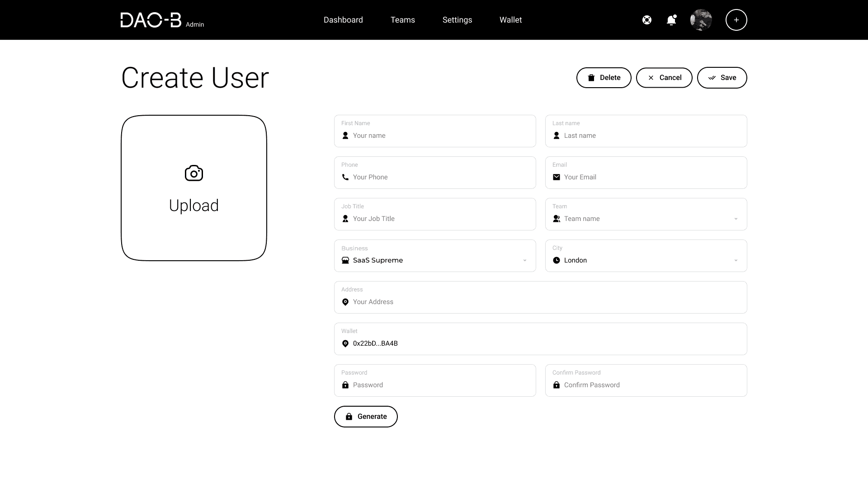868x488 pixels.
Task: Click the plus circle button in header
Action: pyautogui.click(x=736, y=20)
